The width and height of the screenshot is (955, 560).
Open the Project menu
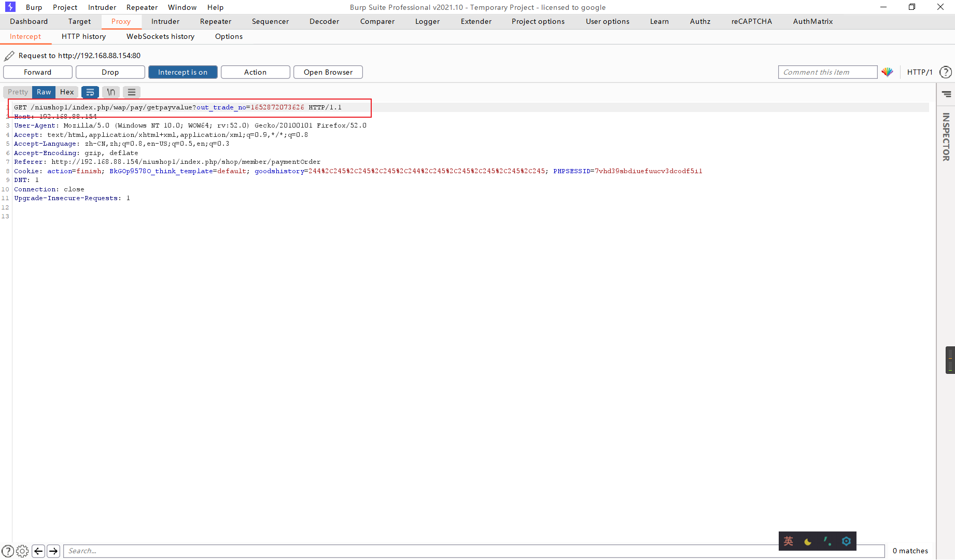[65, 7]
